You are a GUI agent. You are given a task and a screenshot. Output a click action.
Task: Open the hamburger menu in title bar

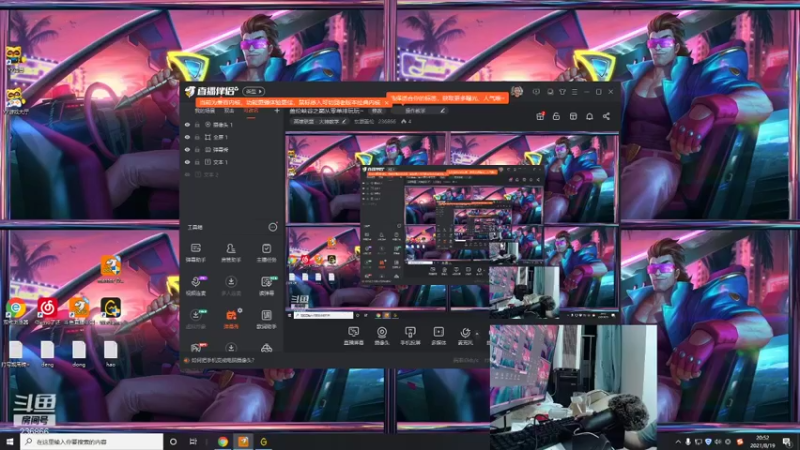(574, 92)
